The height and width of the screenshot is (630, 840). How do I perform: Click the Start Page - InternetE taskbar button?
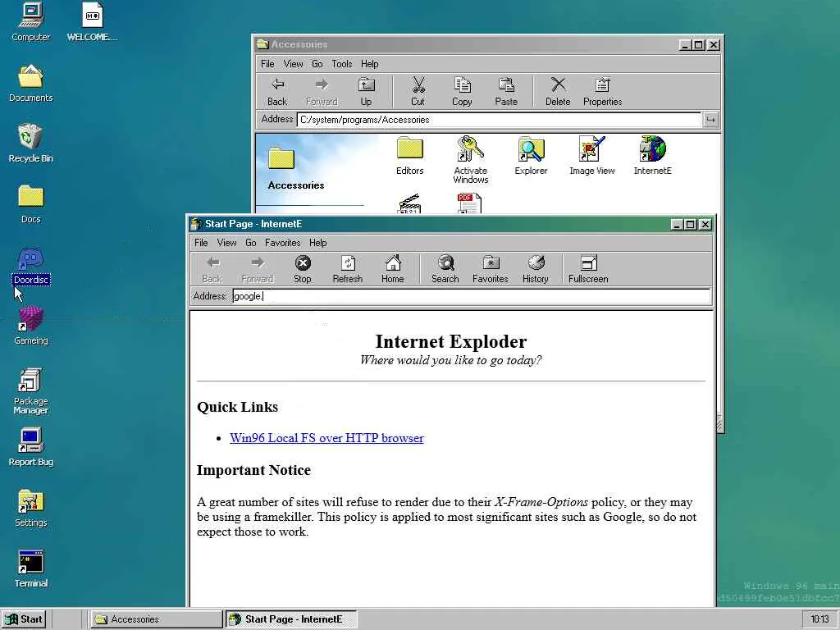tap(291, 619)
